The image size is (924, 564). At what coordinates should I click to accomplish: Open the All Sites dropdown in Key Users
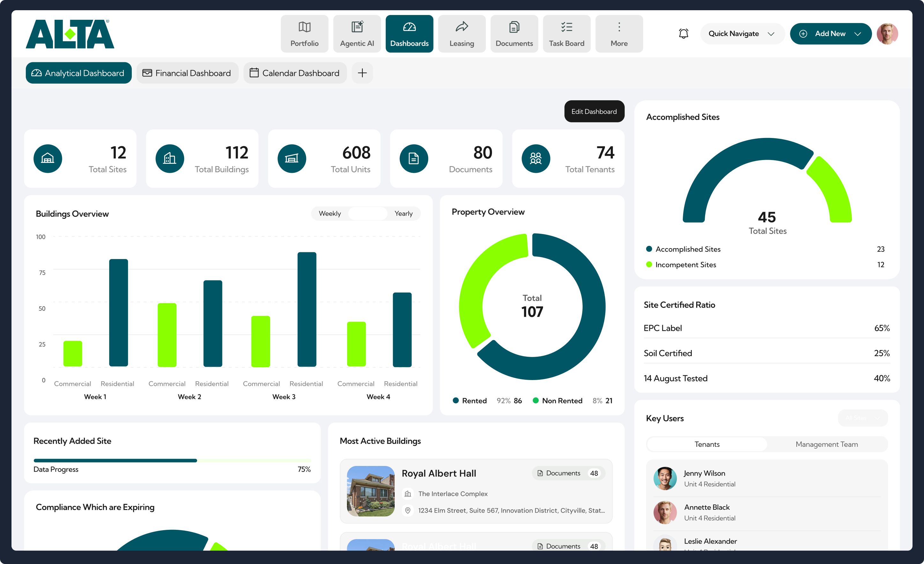[x=862, y=418]
